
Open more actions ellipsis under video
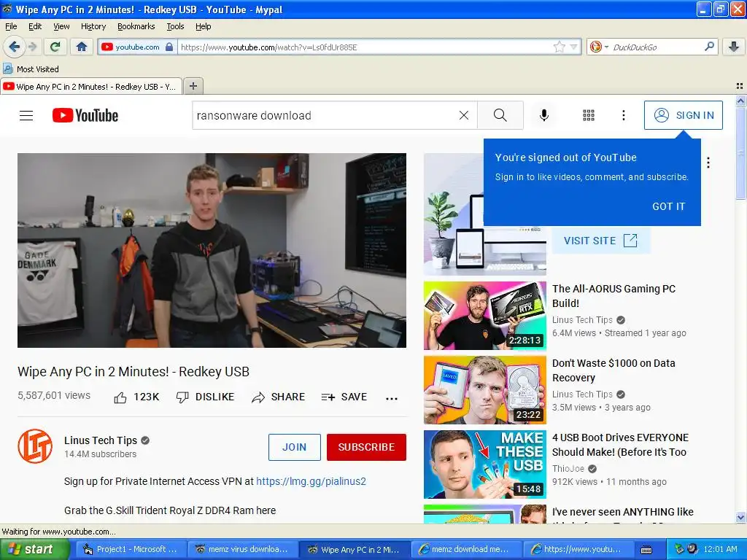(392, 398)
